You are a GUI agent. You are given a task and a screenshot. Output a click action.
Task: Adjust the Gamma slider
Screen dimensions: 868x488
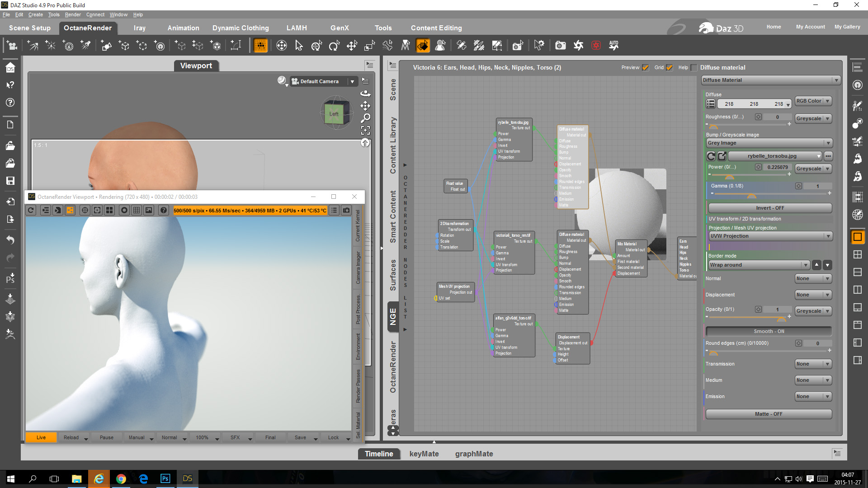tap(751, 194)
